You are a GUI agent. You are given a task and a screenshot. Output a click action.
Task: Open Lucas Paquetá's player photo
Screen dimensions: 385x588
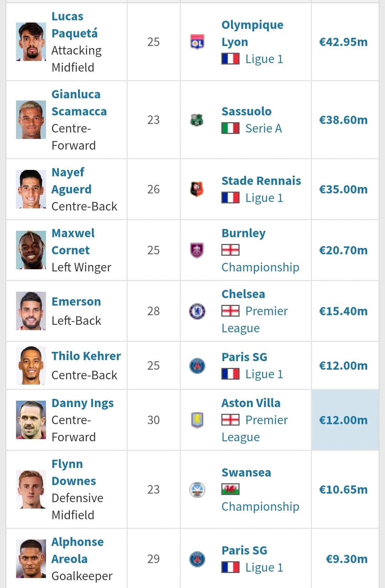(x=31, y=42)
